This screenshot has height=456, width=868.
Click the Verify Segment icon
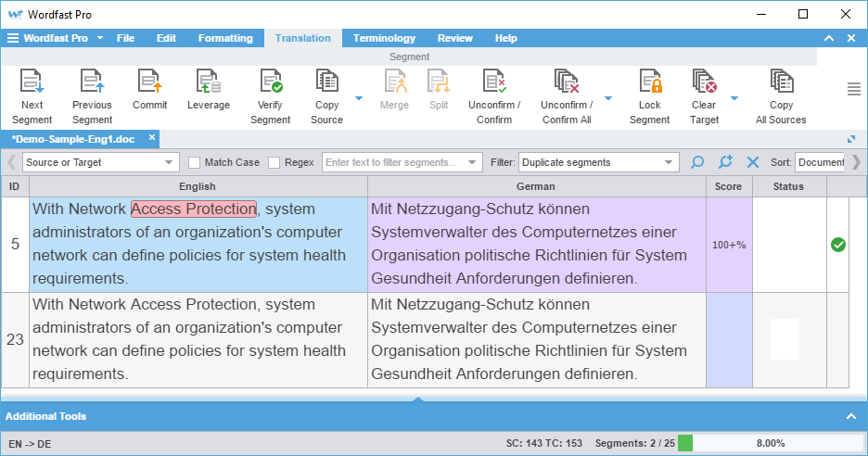tap(270, 83)
